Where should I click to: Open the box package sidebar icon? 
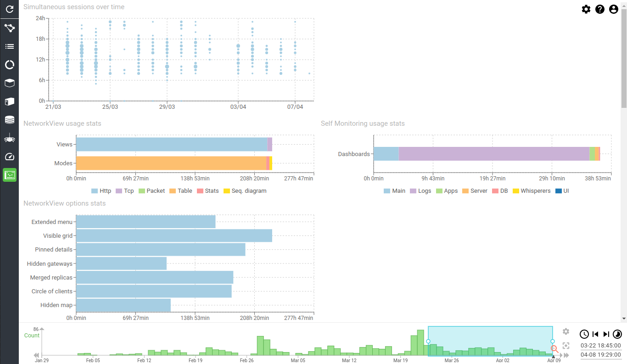click(x=9, y=83)
